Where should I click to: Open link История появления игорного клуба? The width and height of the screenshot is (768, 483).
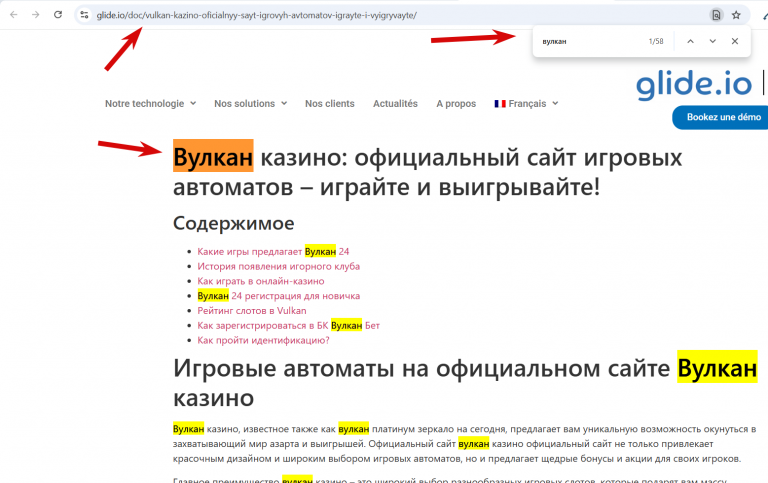tap(279, 266)
